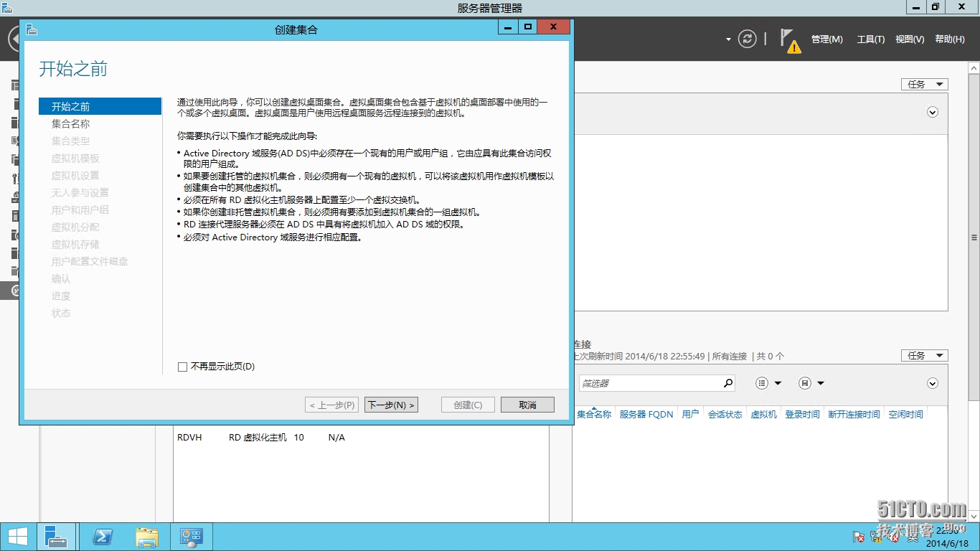The image size is (980, 551).
Task: Click the 筛选器 filter input field
Action: coord(650,383)
